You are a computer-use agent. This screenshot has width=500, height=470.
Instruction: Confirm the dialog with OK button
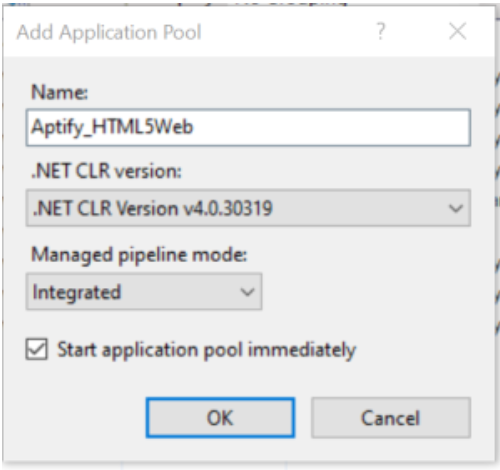(220, 418)
